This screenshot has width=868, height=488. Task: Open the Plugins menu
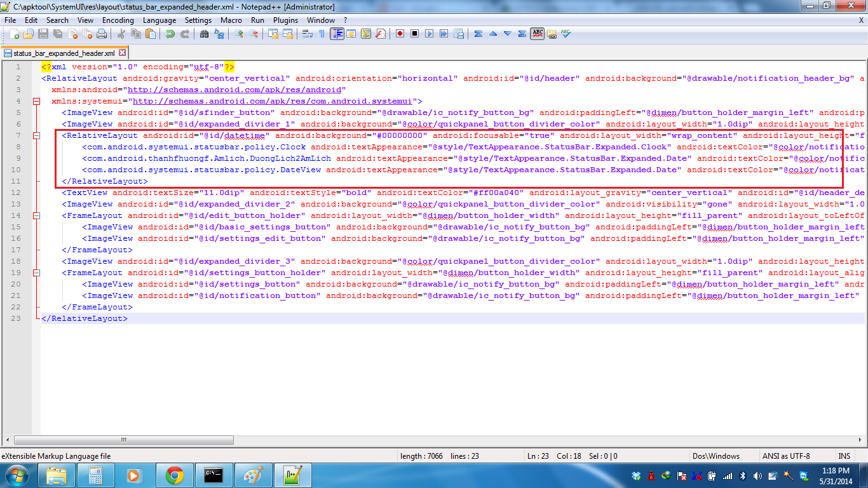click(285, 20)
